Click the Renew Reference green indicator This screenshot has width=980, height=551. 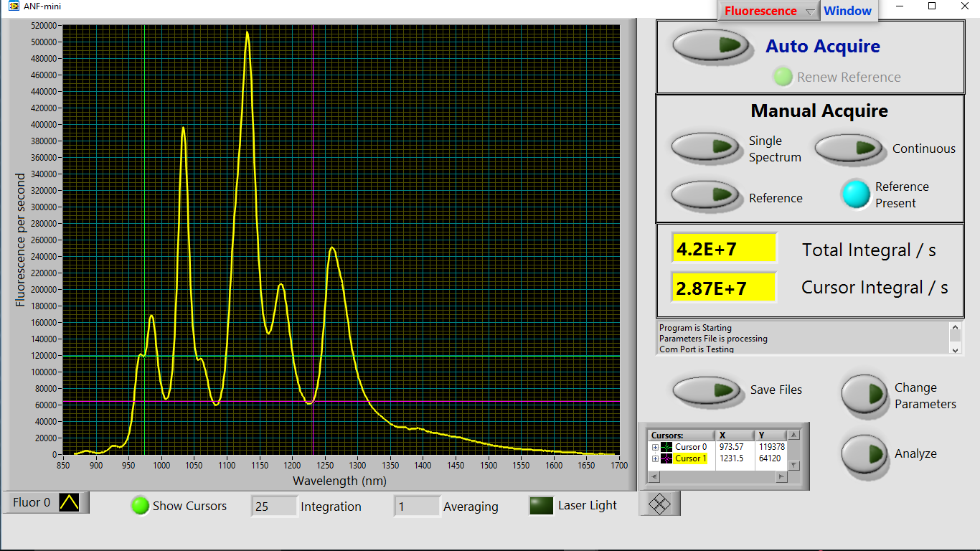click(783, 77)
